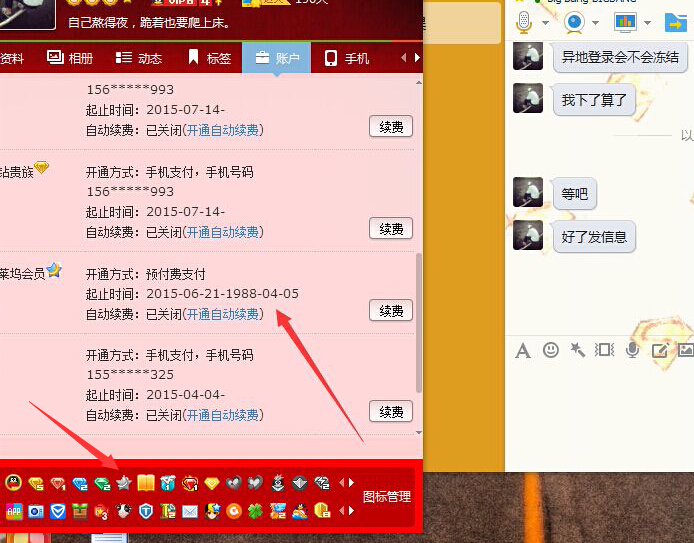Viewport: 694px width, 543px height.
Task: Start voice call with microphone icon
Action: tap(524, 22)
